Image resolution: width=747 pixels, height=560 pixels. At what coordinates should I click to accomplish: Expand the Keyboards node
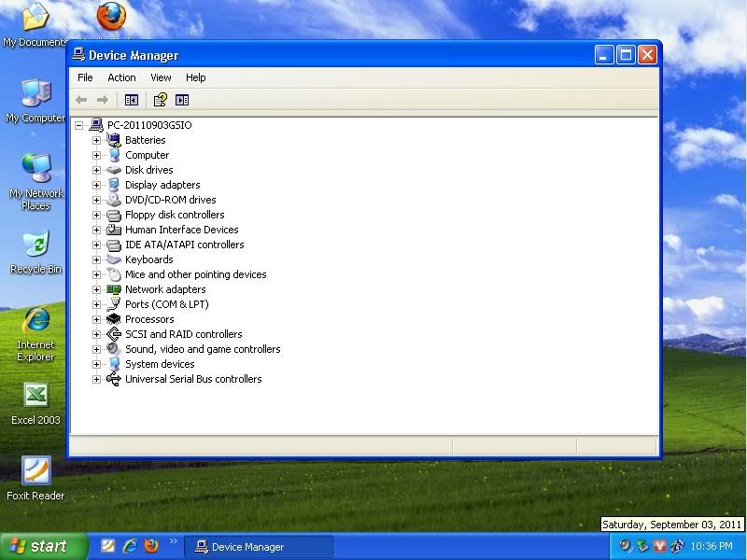pyautogui.click(x=97, y=259)
